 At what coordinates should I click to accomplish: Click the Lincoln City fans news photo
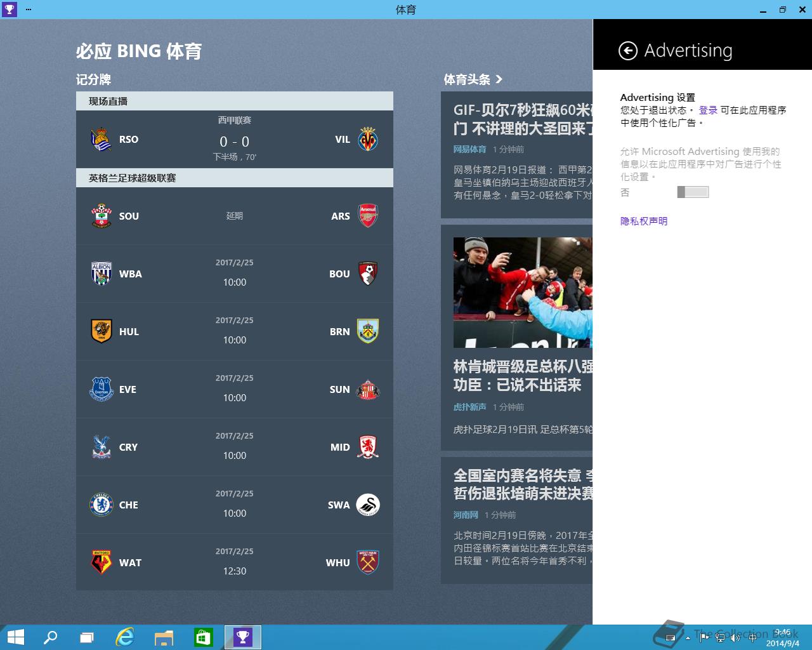coord(523,293)
